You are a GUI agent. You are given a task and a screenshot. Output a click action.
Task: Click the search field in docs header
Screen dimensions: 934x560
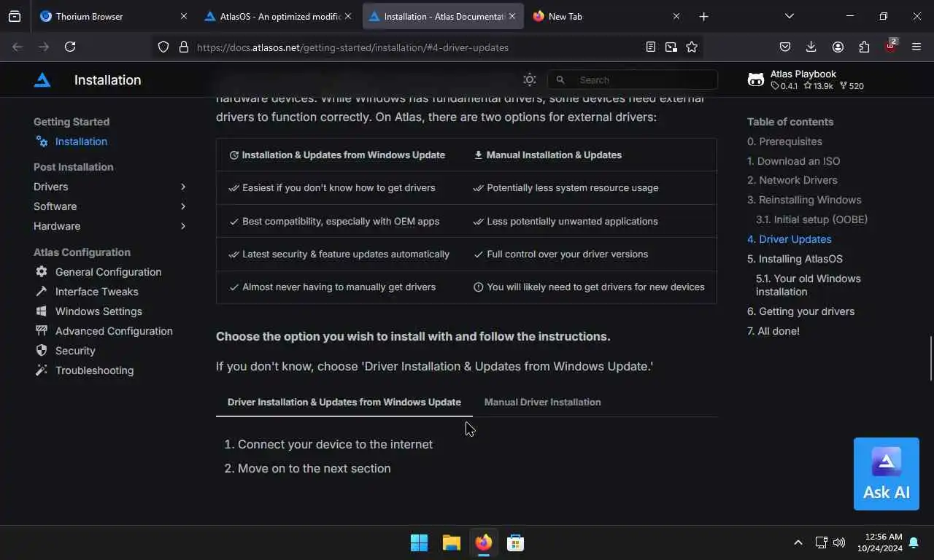coord(633,80)
